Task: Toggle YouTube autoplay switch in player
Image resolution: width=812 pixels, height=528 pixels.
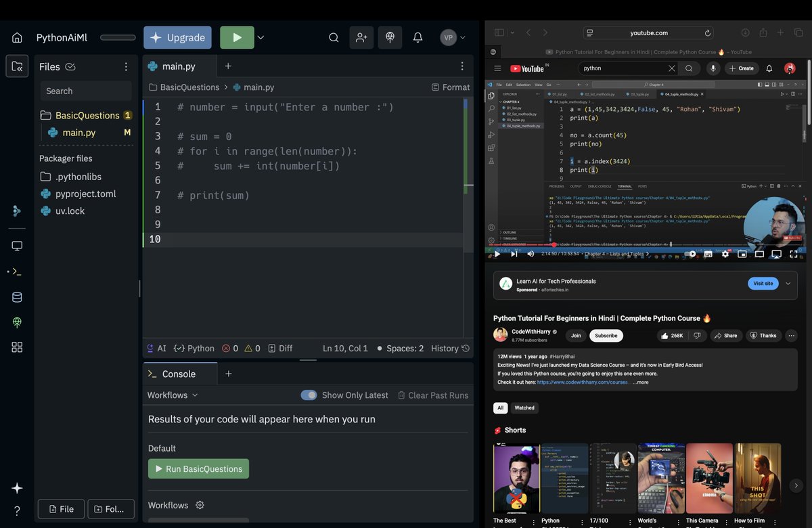Action: click(x=690, y=254)
